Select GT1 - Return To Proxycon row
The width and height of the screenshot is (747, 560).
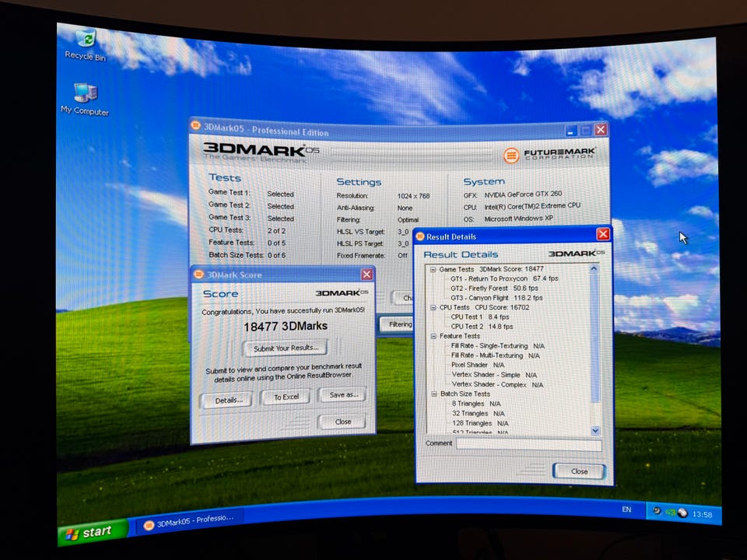coord(504,278)
